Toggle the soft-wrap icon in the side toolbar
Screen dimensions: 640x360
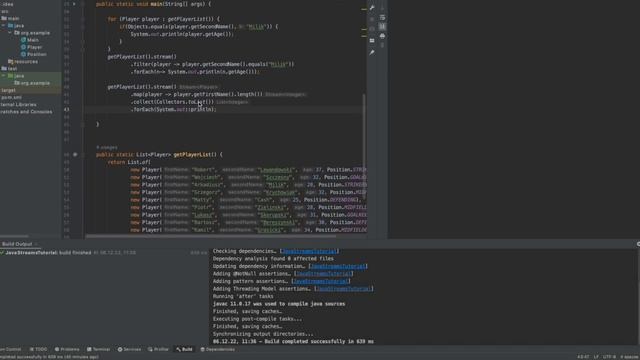[x=382, y=18]
